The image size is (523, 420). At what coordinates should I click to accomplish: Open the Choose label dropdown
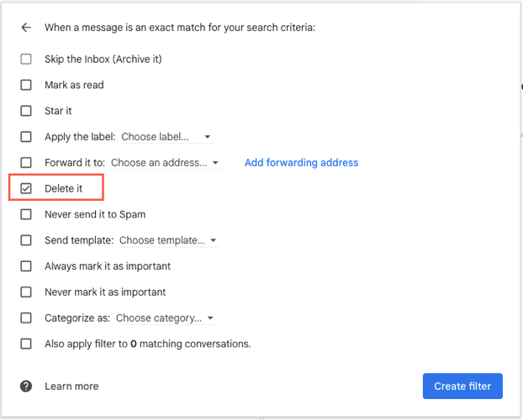coord(166,137)
